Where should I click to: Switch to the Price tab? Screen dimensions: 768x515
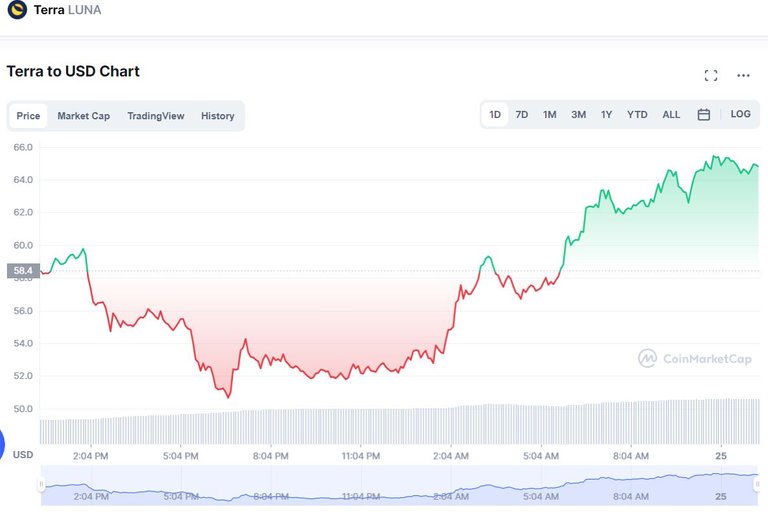click(28, 116)
